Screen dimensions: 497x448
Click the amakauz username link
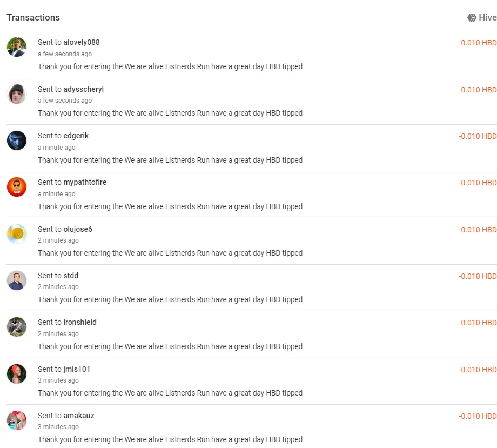(79, 416)
